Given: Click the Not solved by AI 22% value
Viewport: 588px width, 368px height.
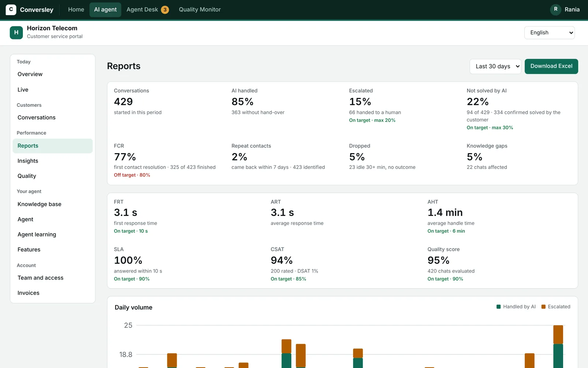Looking at the screenshot, I should 478,102.
